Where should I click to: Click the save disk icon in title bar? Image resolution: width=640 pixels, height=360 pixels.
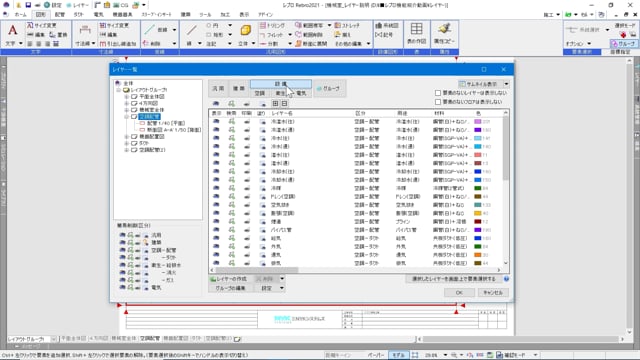(28, 5)
